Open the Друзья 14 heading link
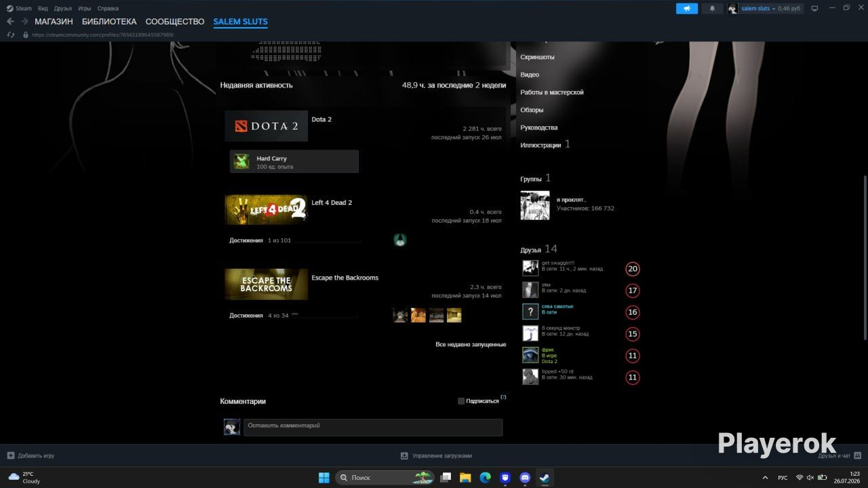Screen dimensions: 868x488 tap(538, 249)
